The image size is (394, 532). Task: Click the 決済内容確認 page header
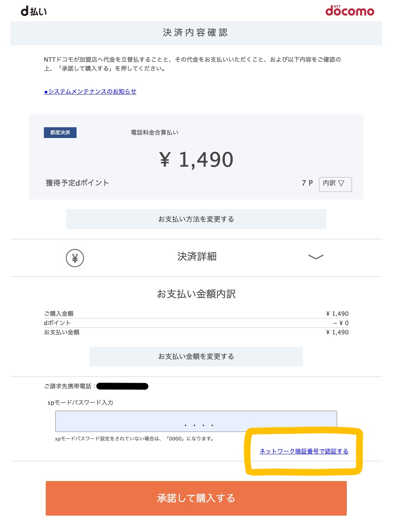[196, 33]
